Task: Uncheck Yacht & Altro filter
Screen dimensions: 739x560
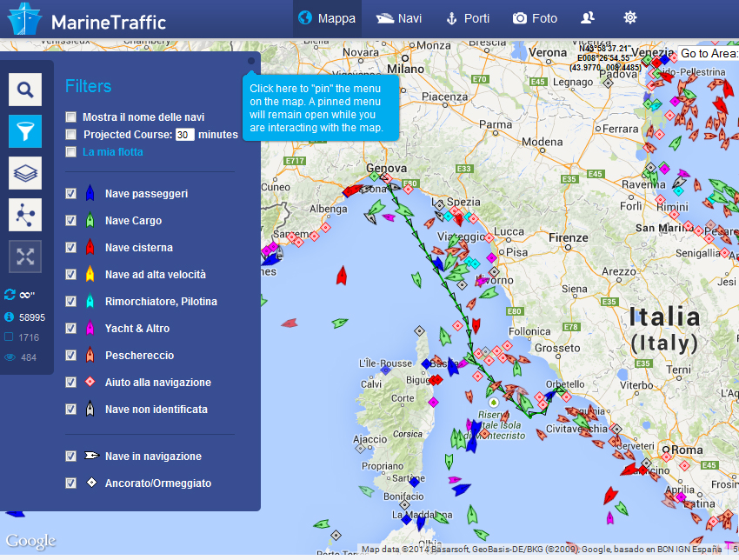Action: click(x=70, y=328)
